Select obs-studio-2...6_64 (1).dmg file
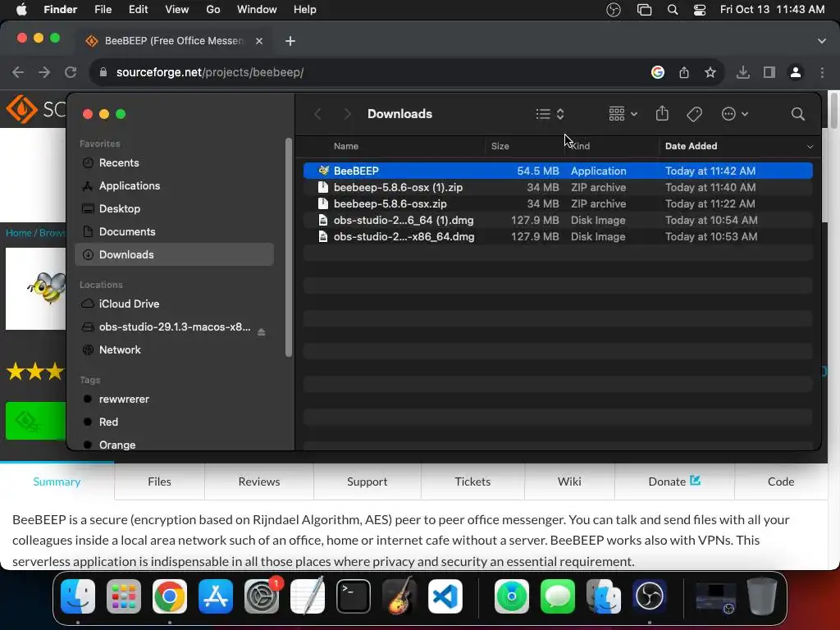Image resolution: width=840 pixels, height=630 pixels. 558,220
